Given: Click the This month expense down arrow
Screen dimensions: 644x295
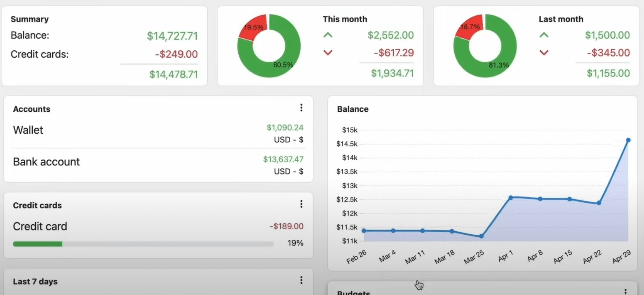Looking at the screenshot, I should click(328, 53).
